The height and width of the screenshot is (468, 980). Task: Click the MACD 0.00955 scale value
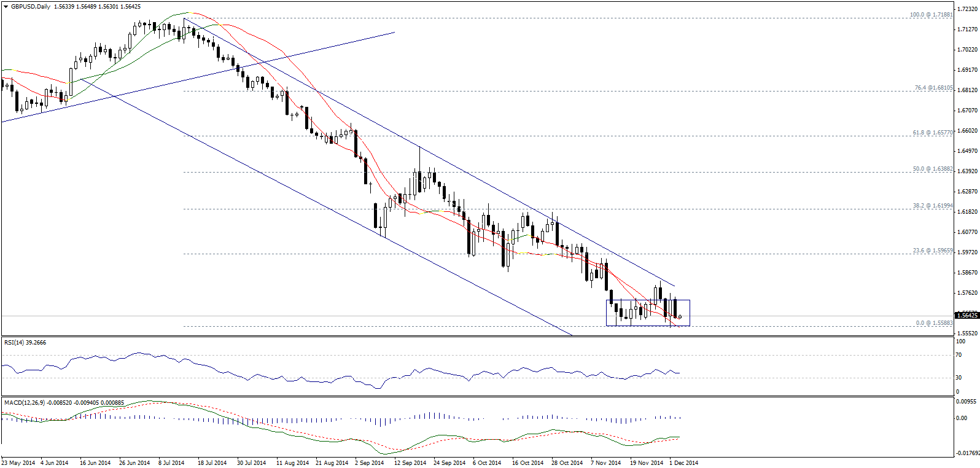point(967,401)
